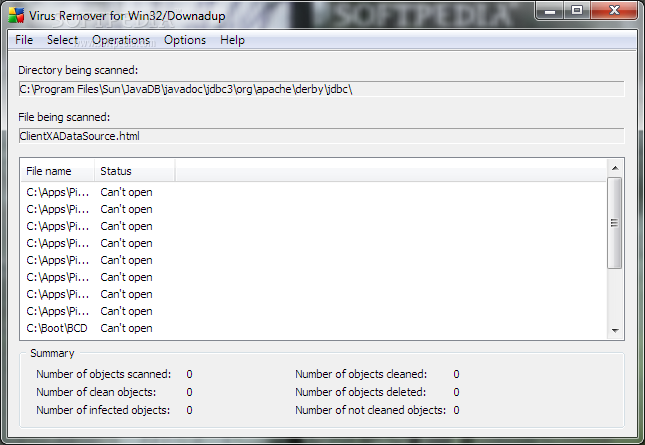Image resolution: width=645 pixels, height=445 pixels.
Task: Open the Operations menu
Action: tap(121, 40)
